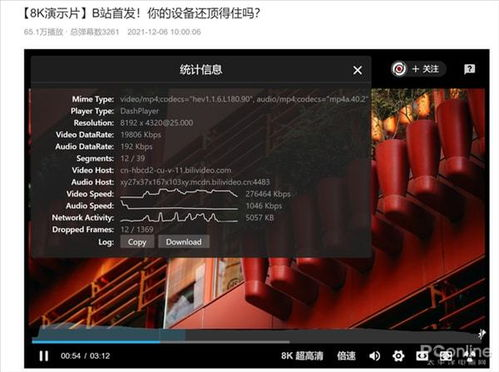Click the Network Activity graph
499x372 pixels.
[179, 217]
